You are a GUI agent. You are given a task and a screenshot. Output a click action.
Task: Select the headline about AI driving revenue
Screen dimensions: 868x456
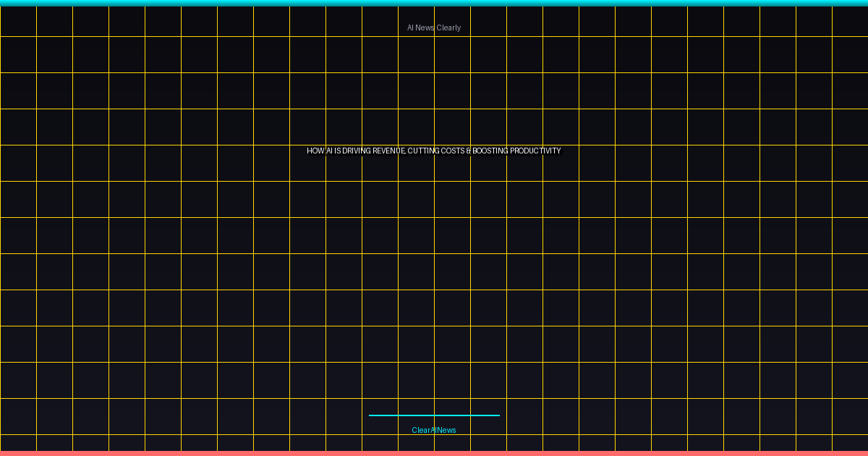coord(434,151)
